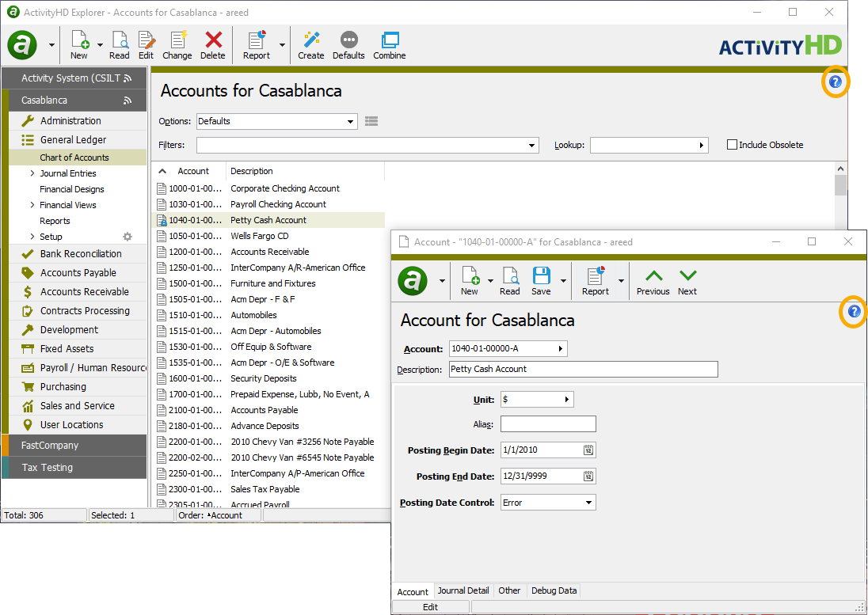Click the ActivityHD logo in Account window
Viewport: 868px width, 615px height.
point(413,281)
